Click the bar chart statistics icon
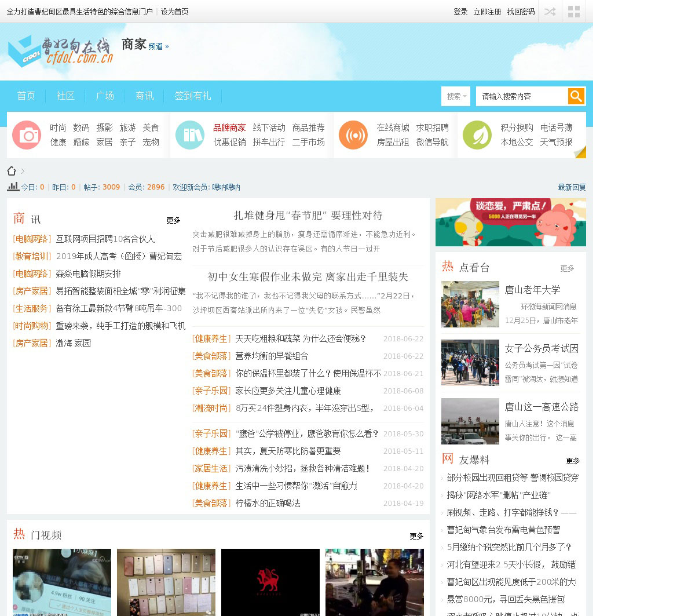The height and width of the screenshot is (616, 695). point(13,187)
